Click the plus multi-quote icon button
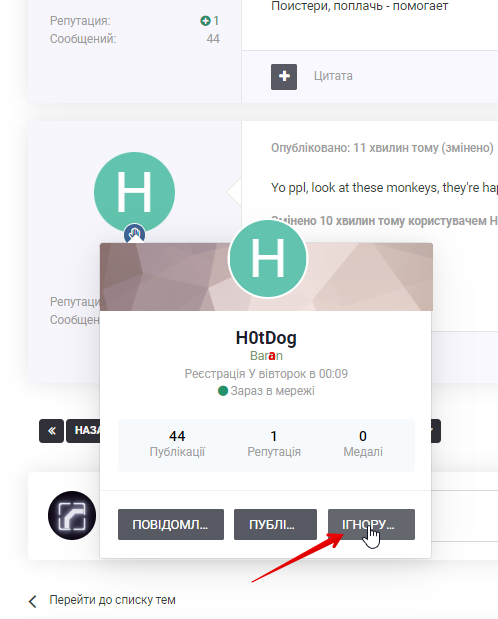 [x=284, y=77]
